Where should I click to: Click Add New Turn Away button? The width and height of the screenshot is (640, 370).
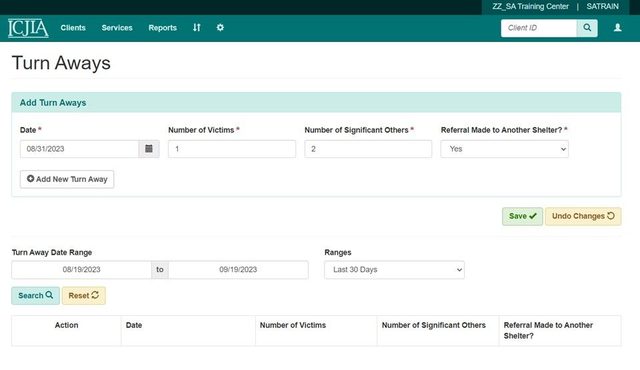[67, 179]
